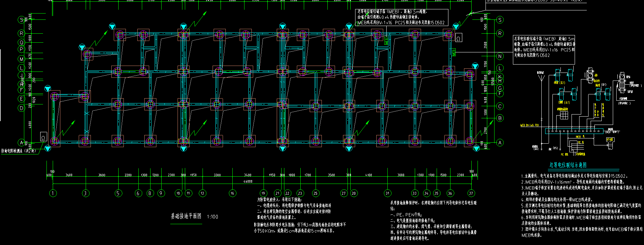Select axis bubble B
This screenshot has height=245, width=644.
[500, 118]
